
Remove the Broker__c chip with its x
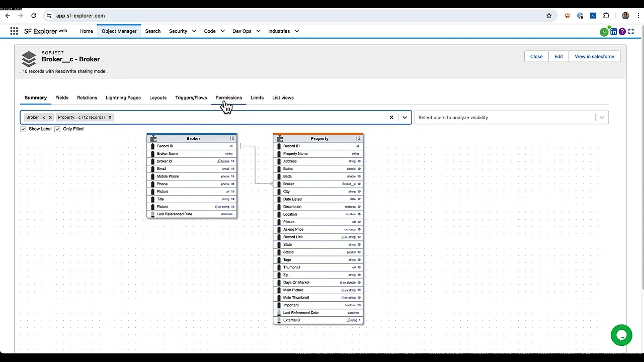coord(50,117)
